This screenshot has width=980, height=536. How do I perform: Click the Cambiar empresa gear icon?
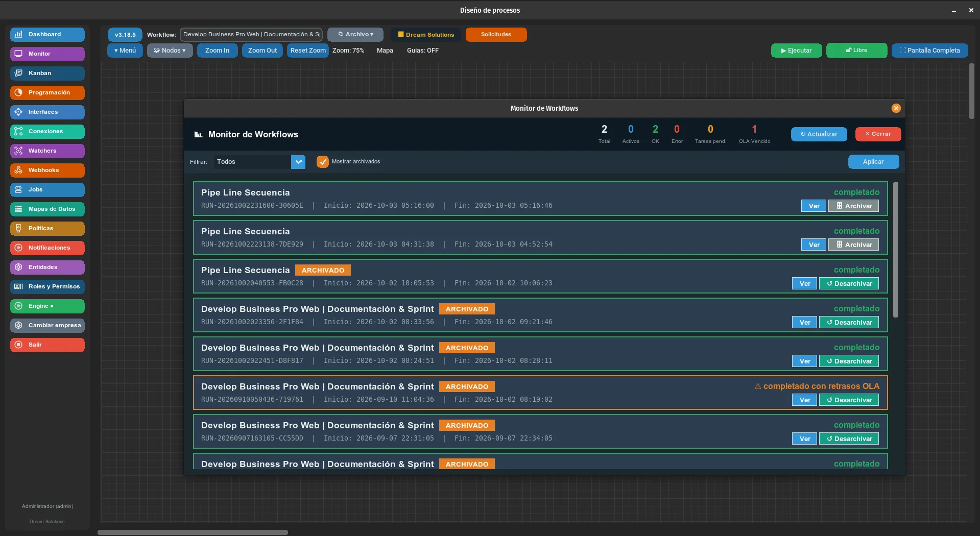point(18,326)
